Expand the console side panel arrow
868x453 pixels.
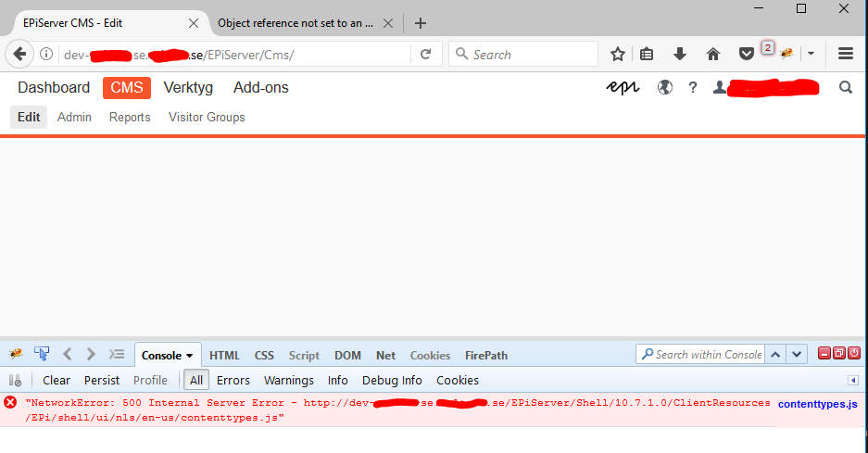coord(853,381)
